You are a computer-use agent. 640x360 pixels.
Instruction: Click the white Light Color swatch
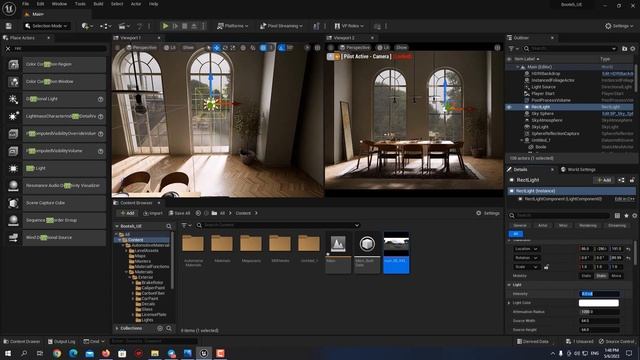(x=598, y=303)
